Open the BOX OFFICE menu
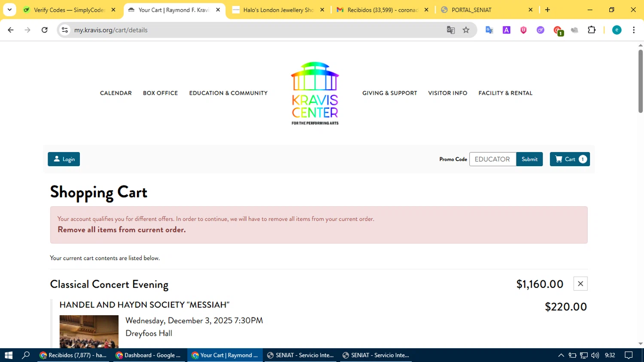Image resolution: width=644 pixels, height=362 pixels. [160, 93]
